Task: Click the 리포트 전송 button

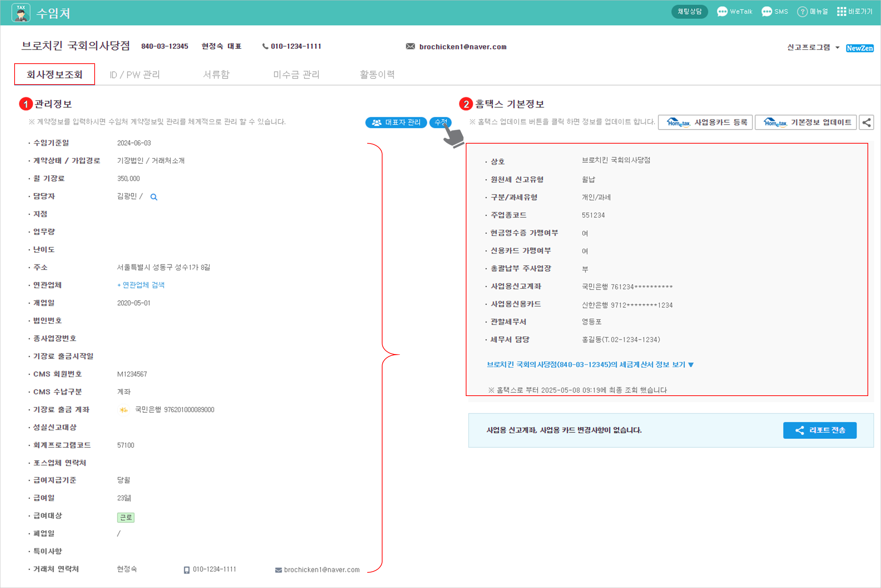Action: (819, 430)
